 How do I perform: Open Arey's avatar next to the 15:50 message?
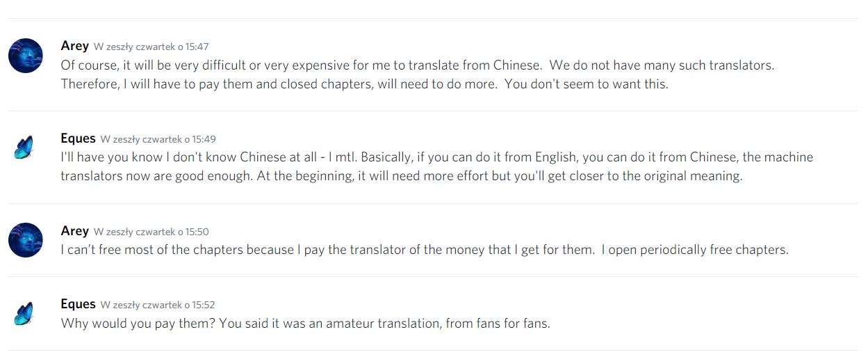click(x=26, y=240)
